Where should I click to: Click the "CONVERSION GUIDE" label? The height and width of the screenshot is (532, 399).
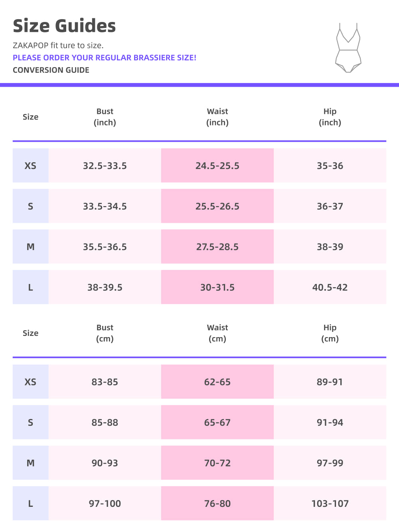point(51,70)
